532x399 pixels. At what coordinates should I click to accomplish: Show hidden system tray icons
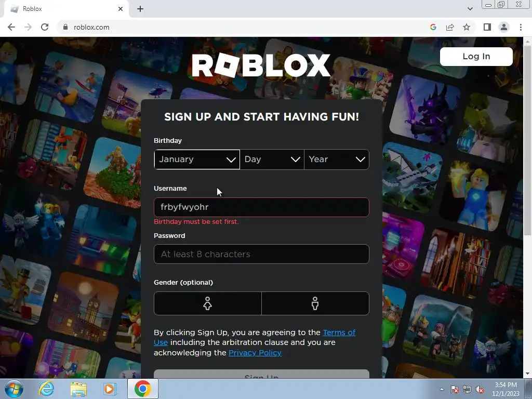tap(442, 390)
